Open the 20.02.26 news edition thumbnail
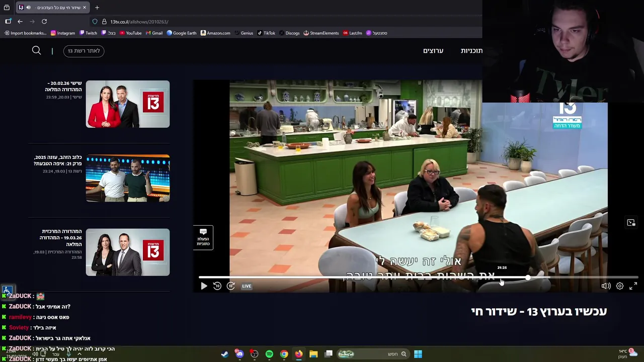Image resolution: width=644 pixels, height=362 pixels. click(x=128, y=104)
